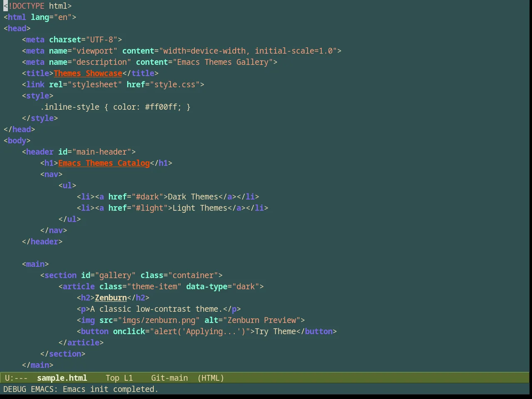Click the closing </section> tag
532x399 pixels.
63,354
